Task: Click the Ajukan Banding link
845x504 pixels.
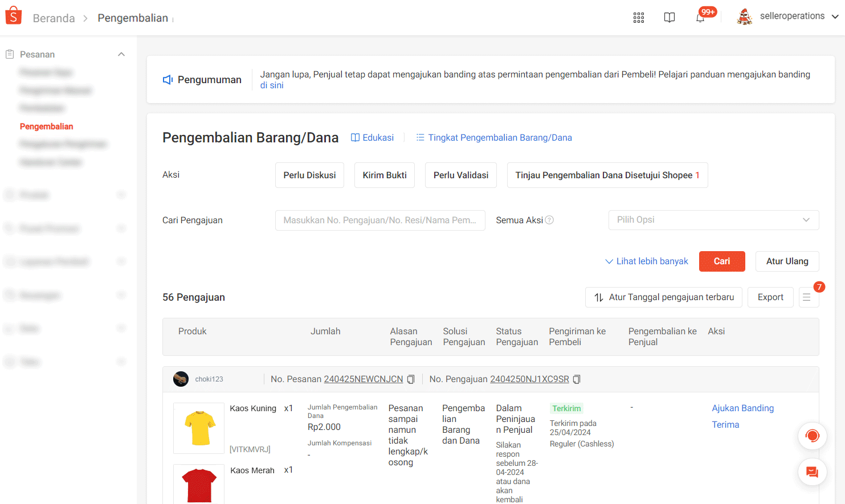Action: (x=742, y=408)
